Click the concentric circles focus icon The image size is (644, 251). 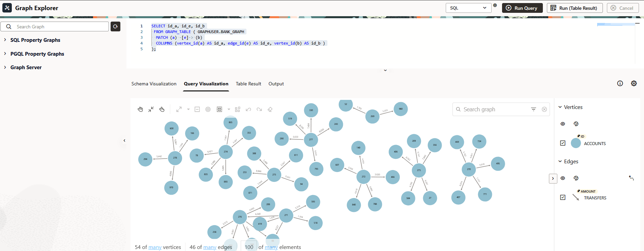pyautogui.click(x=208, y=109)
